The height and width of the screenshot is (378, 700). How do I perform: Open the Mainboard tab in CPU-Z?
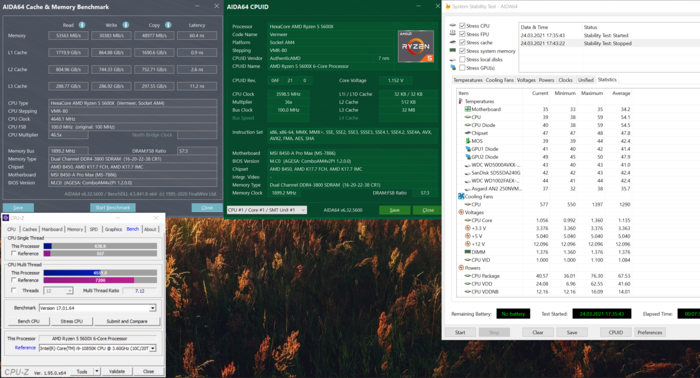click(x=52, y=229)
